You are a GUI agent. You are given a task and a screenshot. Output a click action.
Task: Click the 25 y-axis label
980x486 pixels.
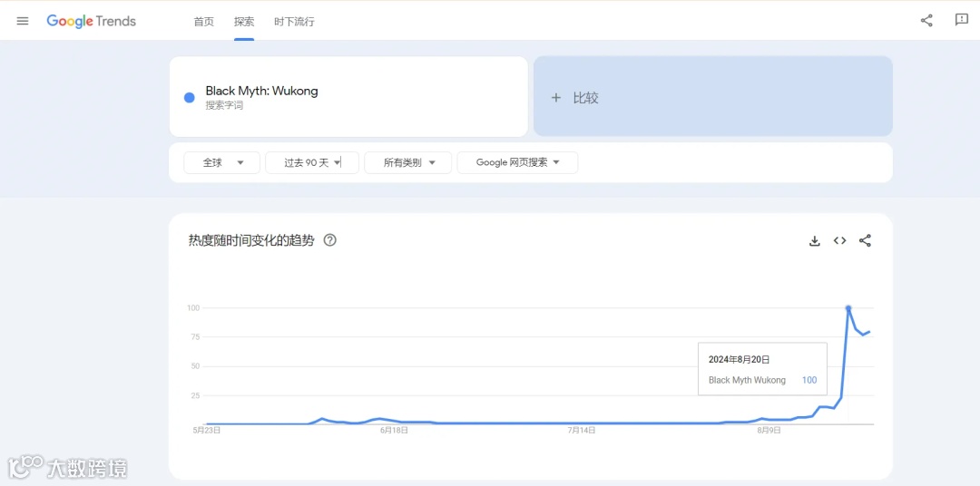pos(194,395)
